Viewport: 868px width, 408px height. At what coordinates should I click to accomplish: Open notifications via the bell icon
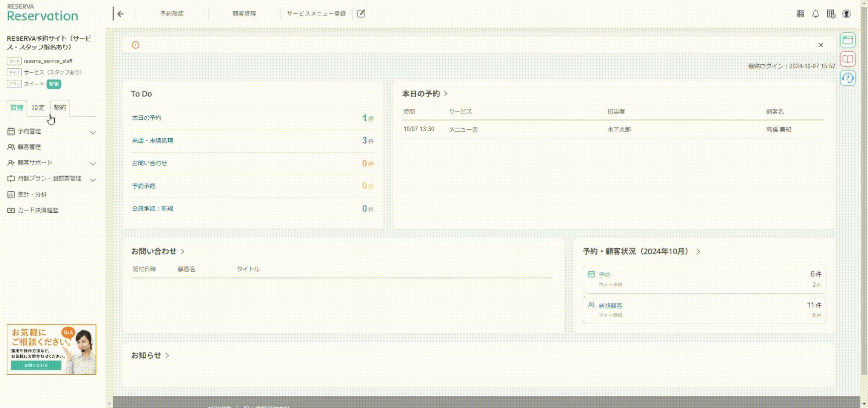(815, 14)
